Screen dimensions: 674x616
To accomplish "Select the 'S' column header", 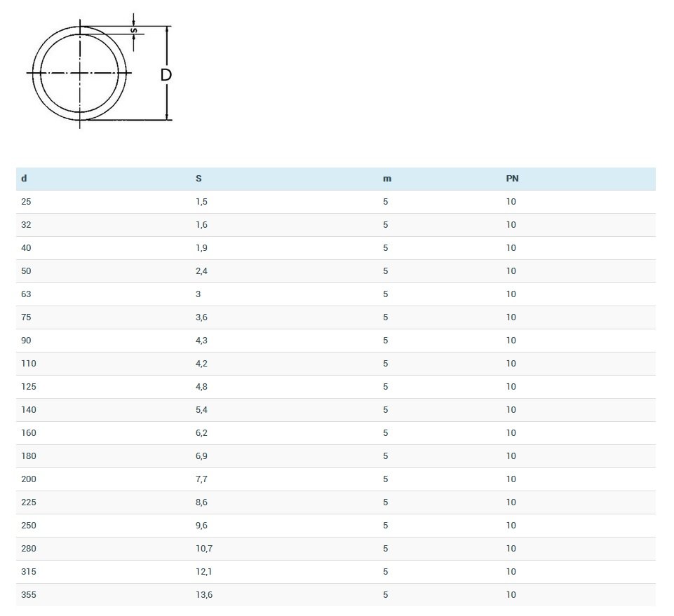I will point(198,179).
